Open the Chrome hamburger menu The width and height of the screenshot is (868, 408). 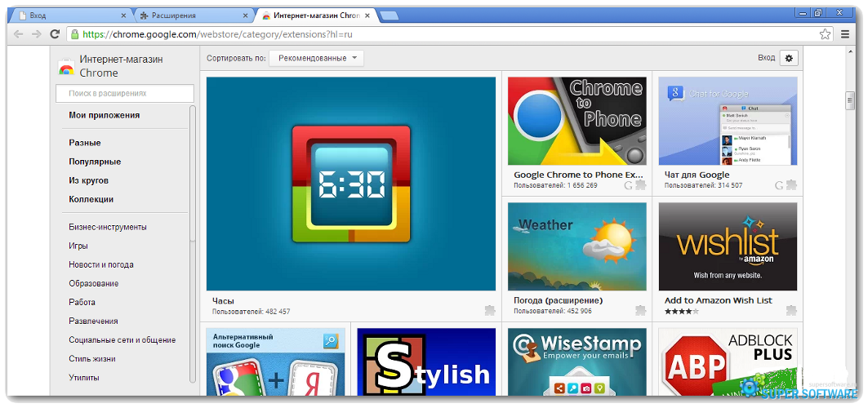coord(845,34)
